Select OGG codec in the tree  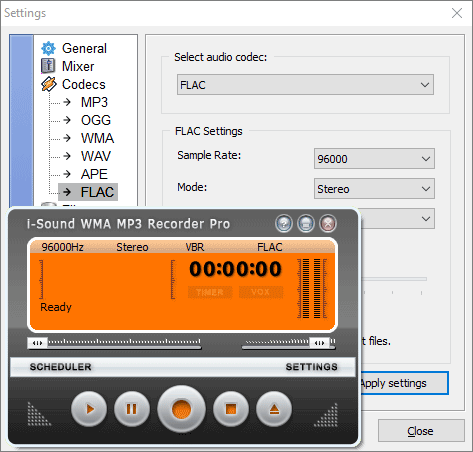pos(96,120)
